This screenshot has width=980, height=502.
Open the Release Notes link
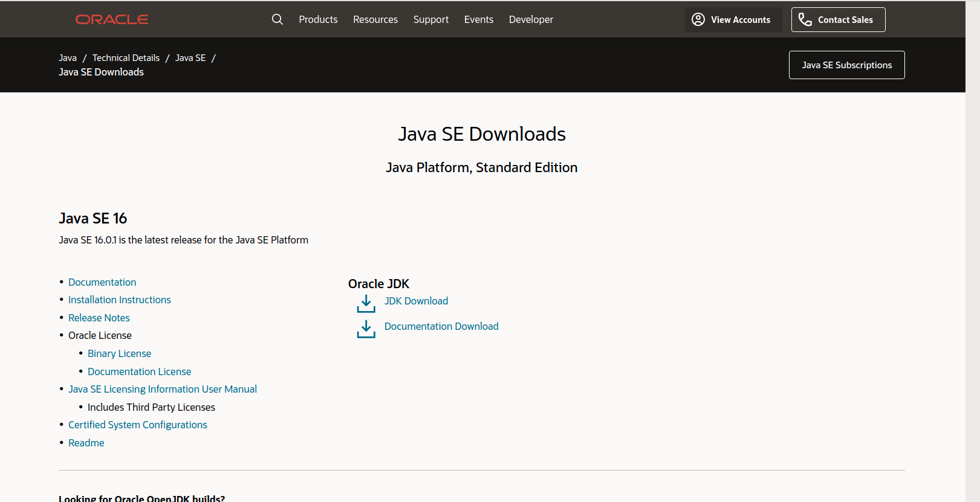pyautogui.click(x=99, y=318)
